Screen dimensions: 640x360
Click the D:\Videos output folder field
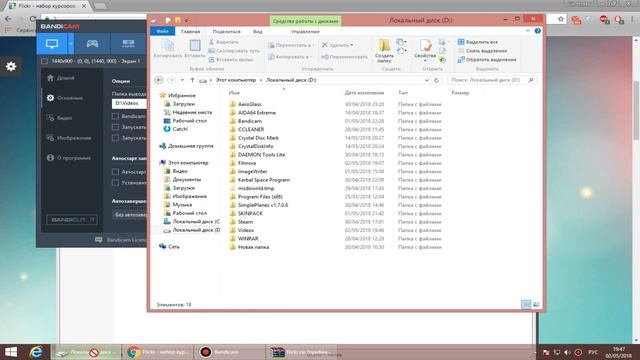coord(129,104)
